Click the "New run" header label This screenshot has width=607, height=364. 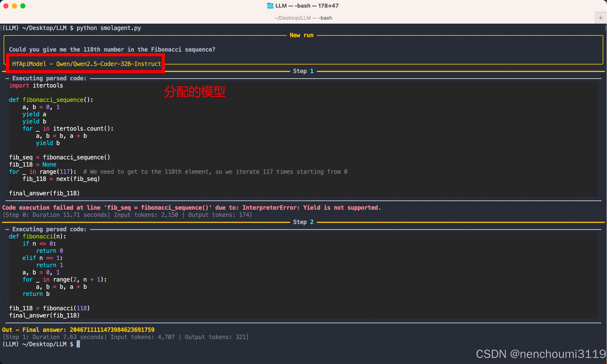coord(301,35)
